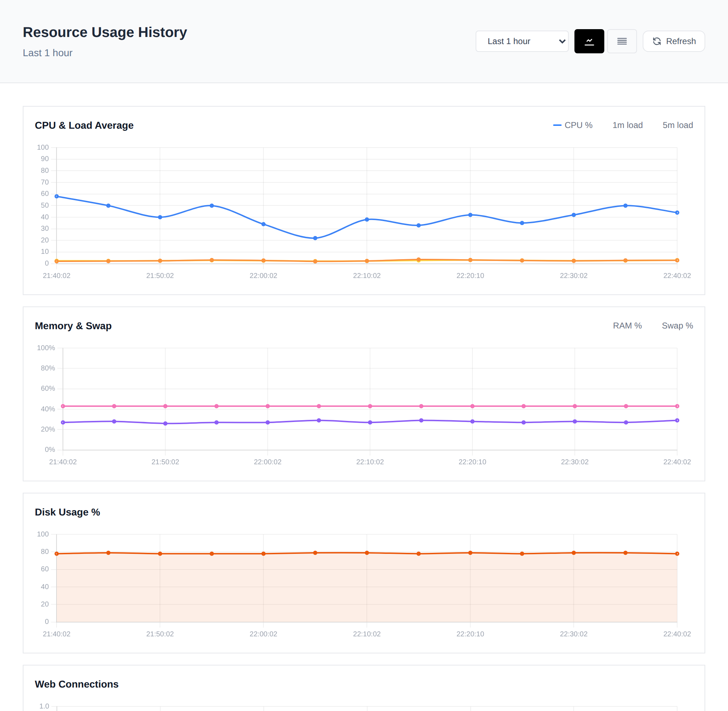This screenshot has width=728, height=711.
Task: Click the Refresh button
Action: coord(674,42)
